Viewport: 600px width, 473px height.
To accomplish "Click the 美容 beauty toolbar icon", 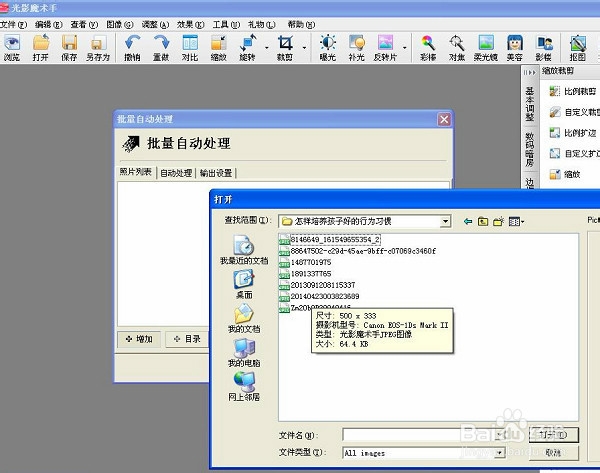I will pos(515,47).
